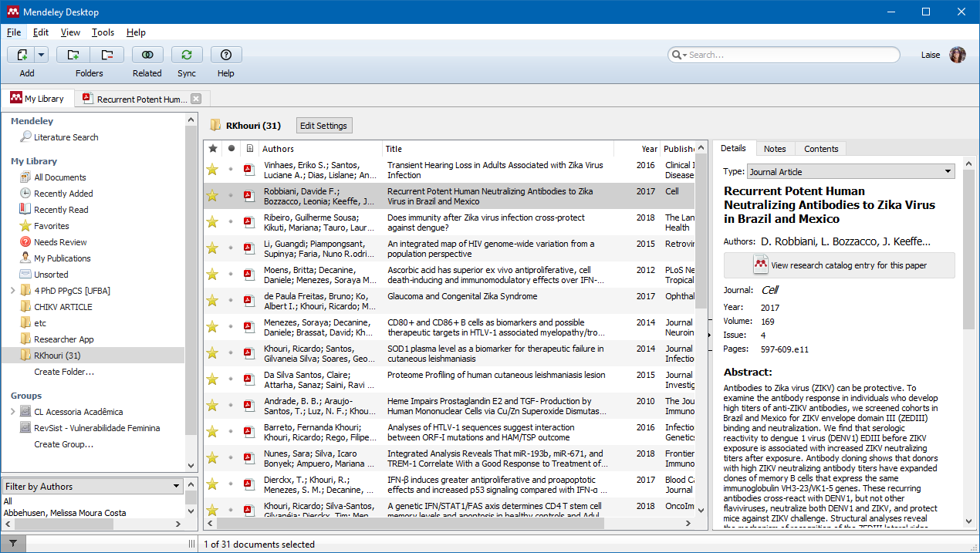This screenshot has width=980, height=553.
Task: Click the horizontal scrollbar of document list
Action: [409, 523]
